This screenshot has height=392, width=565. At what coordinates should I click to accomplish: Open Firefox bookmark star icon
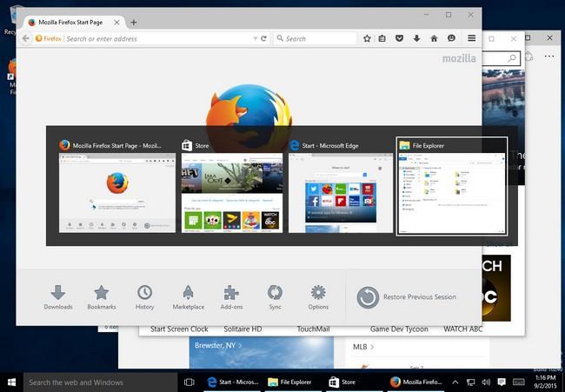tap(367, 38)
